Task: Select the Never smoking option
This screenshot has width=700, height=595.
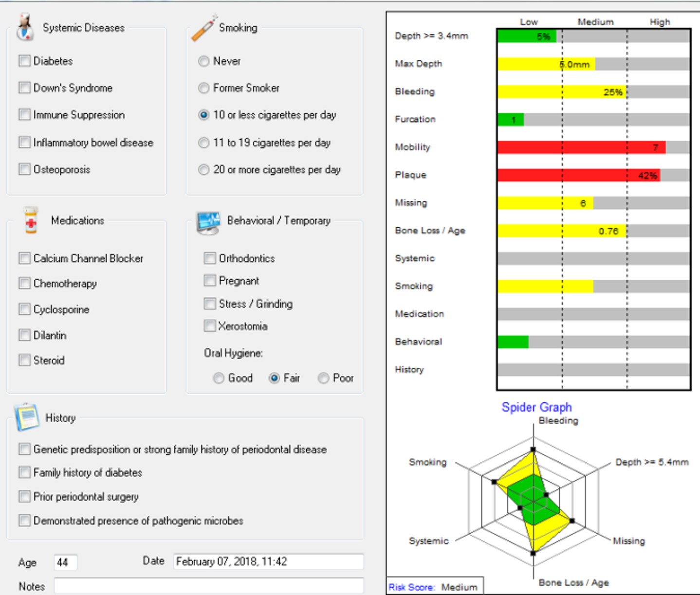Action: click(x=204, y=61)
